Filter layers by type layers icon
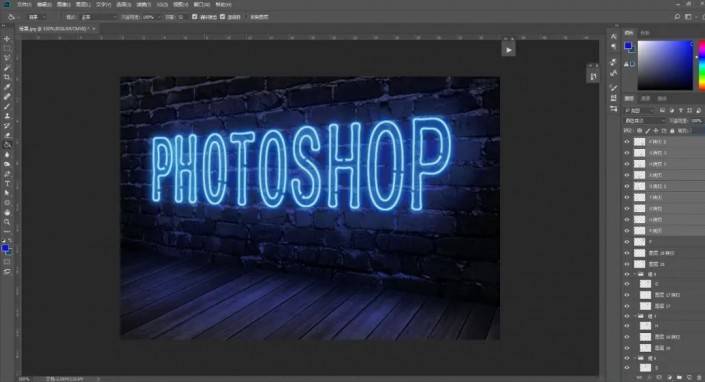Screen dimensions: 705x382 681,110
